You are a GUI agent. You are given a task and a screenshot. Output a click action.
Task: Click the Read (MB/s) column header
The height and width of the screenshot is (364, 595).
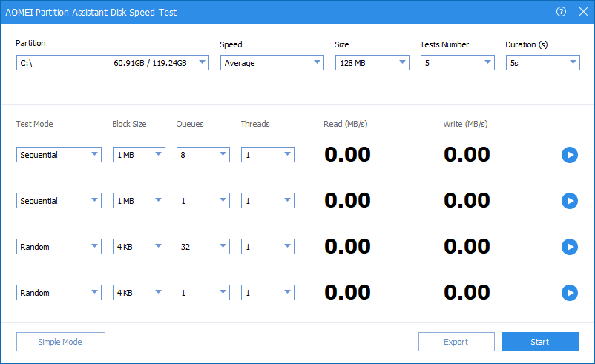pos(345,124)
